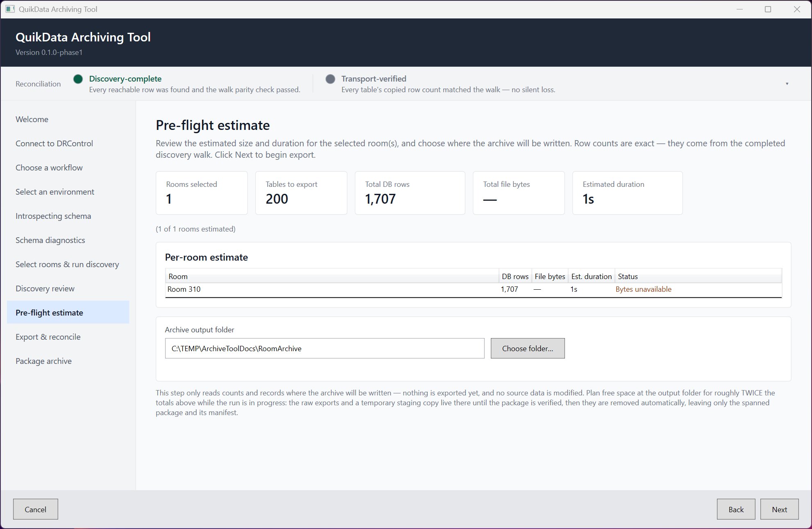Viewport: 812px width, 529px height.
Task: Go to Schema diagnostics step
Action: [68, 240]
